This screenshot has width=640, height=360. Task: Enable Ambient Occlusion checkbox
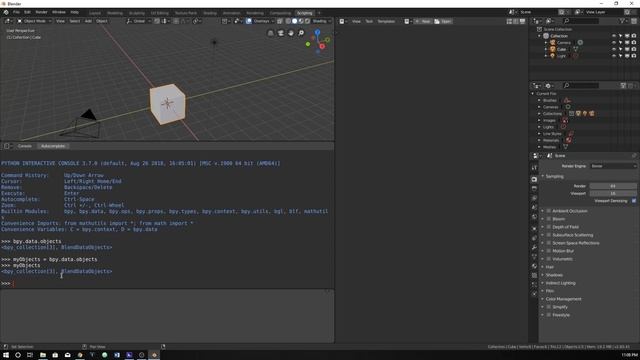549,211
